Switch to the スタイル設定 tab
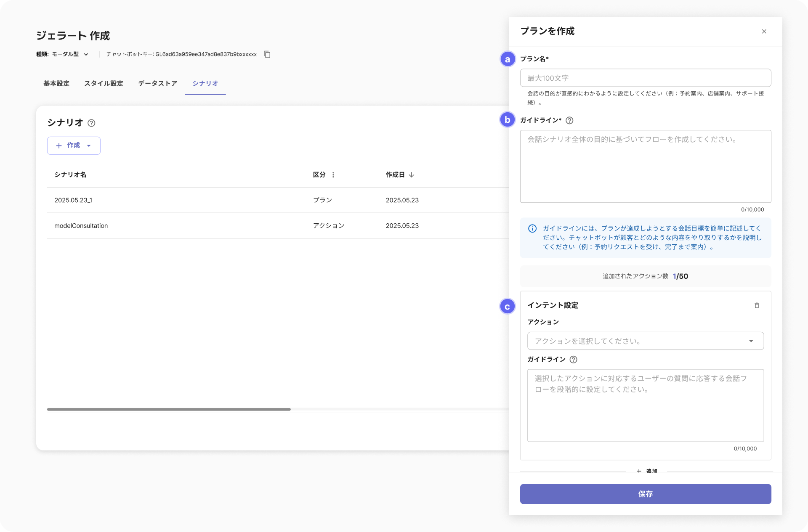The height and width of the screenshot is (532, 808). pyautogui.click(x=104, y=83)
